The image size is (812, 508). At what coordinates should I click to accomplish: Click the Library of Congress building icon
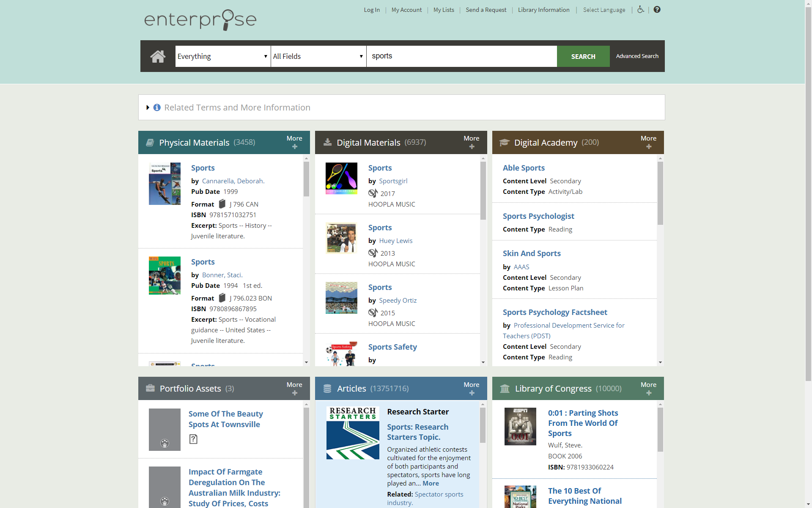(x=505, y=389)
